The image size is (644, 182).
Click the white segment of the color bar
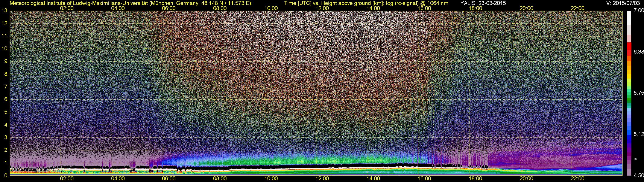pos(629,18)
